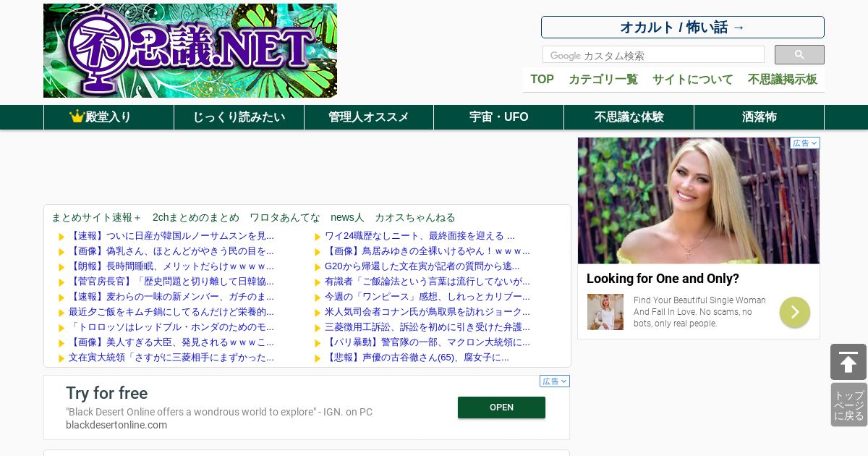Go to the TOP menu link
The image size is (868, 456).
tap(542, 80)
